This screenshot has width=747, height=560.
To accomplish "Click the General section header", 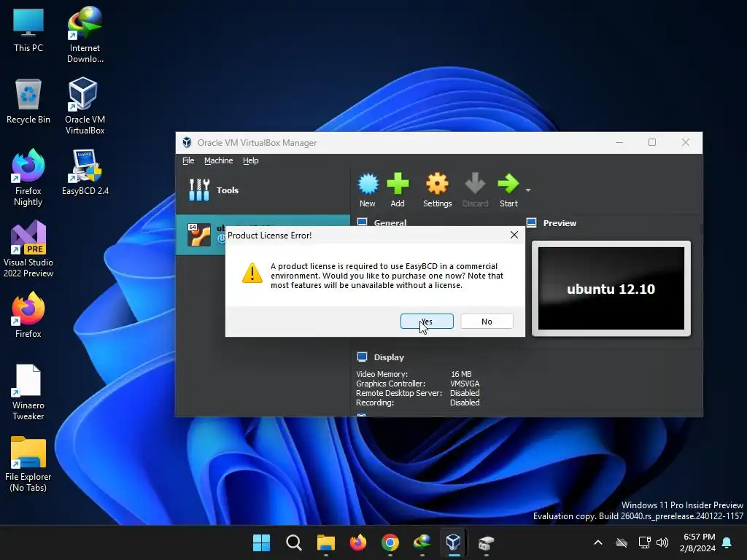I will (390, 222).
